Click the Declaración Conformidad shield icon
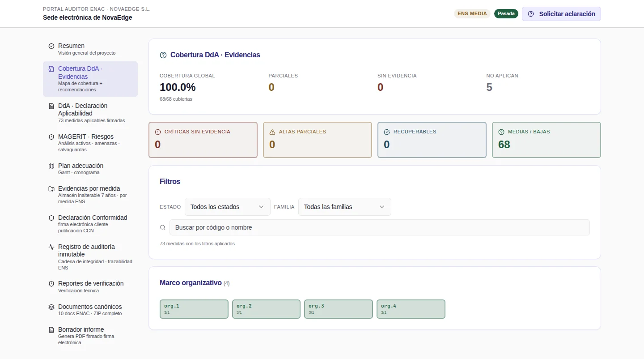644x359 pixels. (x=51, y=218)
